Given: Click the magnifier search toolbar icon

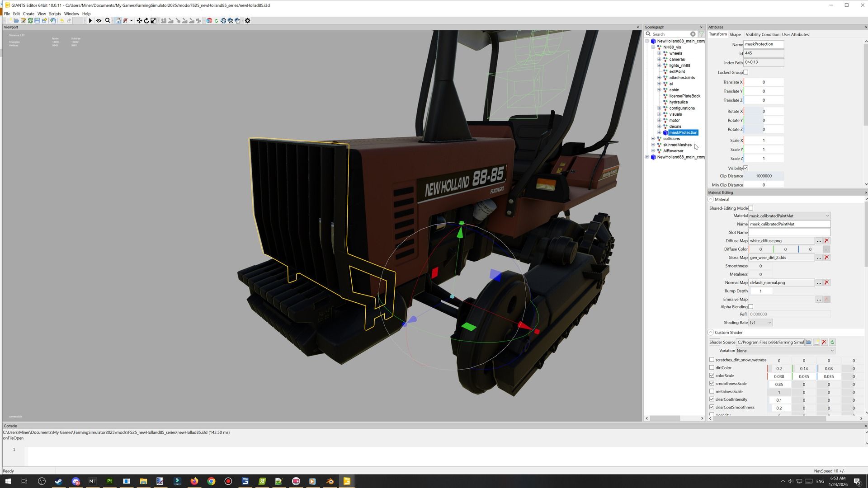Looking at the screenshot, I should 108,21.
